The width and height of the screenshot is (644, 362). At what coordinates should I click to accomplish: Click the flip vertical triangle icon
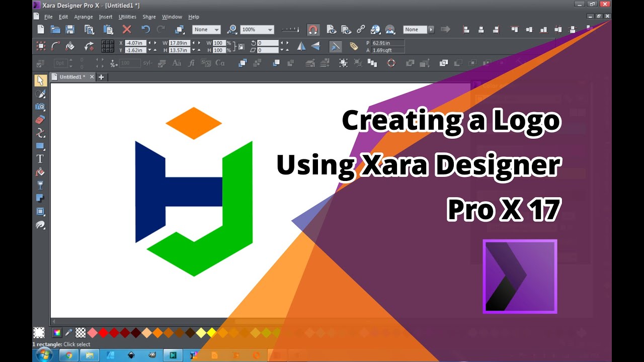315,46
